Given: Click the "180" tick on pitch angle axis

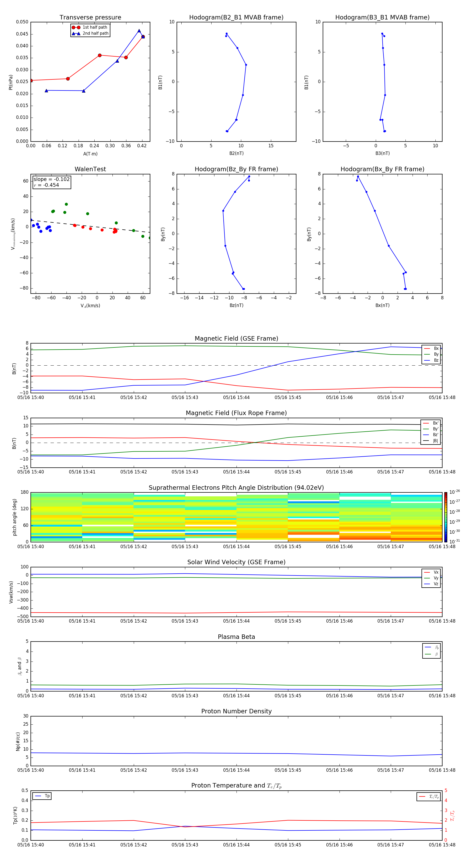Looking at the screenshot, I should click(x=25, y=492).
